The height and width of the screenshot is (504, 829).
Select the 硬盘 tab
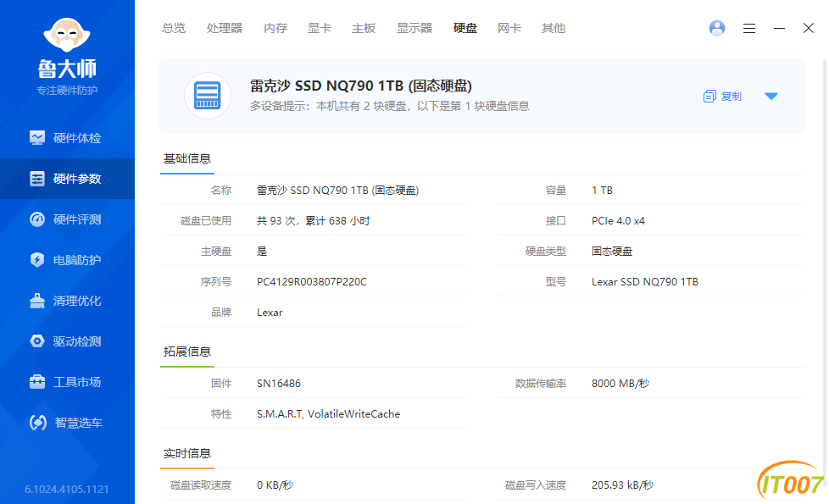coord(465,28)
